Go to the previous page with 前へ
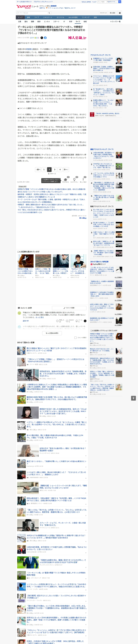This screenshot has width=138, height=644. coord(38,169)
